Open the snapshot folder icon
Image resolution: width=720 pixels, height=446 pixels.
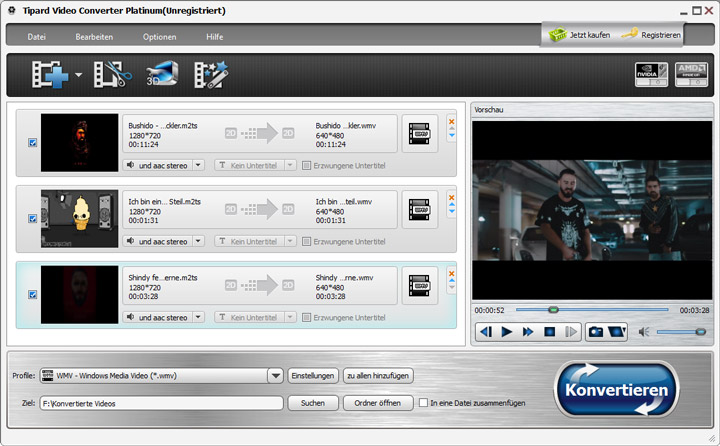617,332
